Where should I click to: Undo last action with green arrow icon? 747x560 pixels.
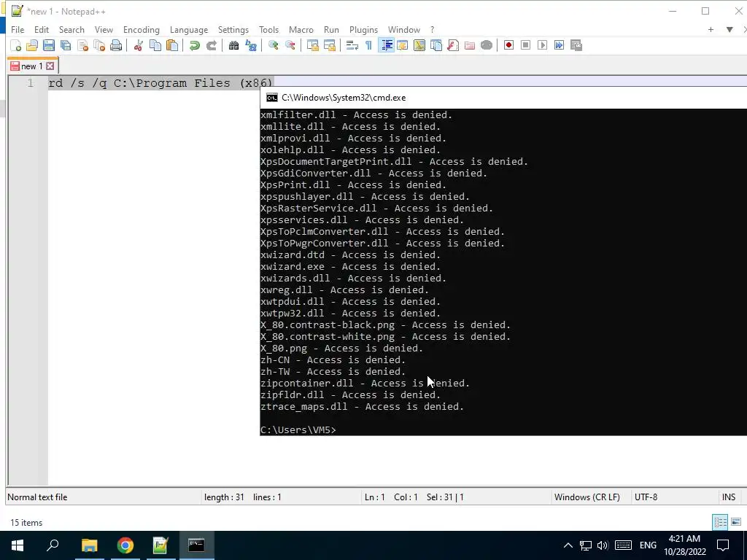pos(194,45)
